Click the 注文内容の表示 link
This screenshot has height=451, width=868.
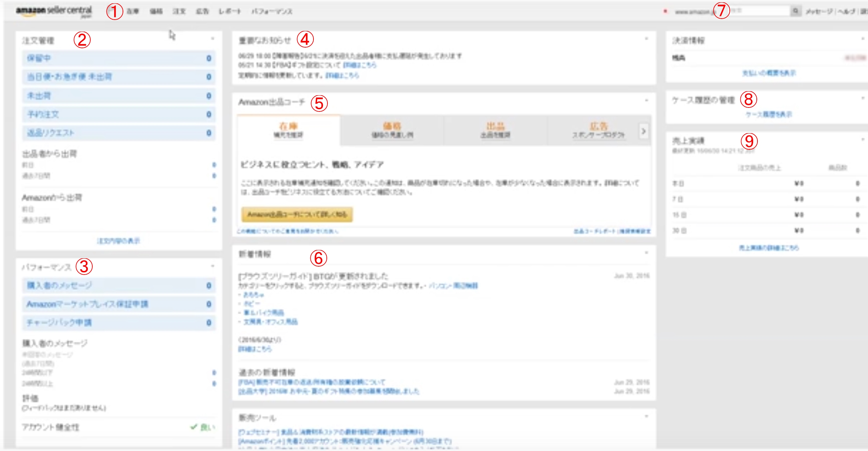tap(118, 241)
